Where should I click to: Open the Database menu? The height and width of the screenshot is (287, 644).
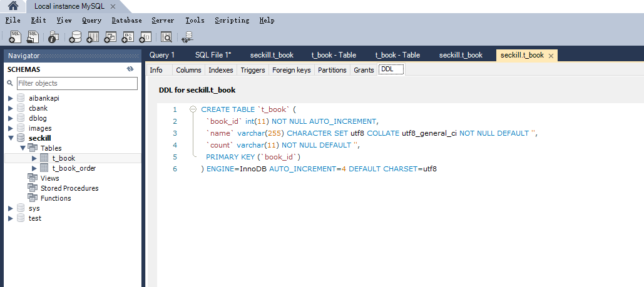coord(126,20)
